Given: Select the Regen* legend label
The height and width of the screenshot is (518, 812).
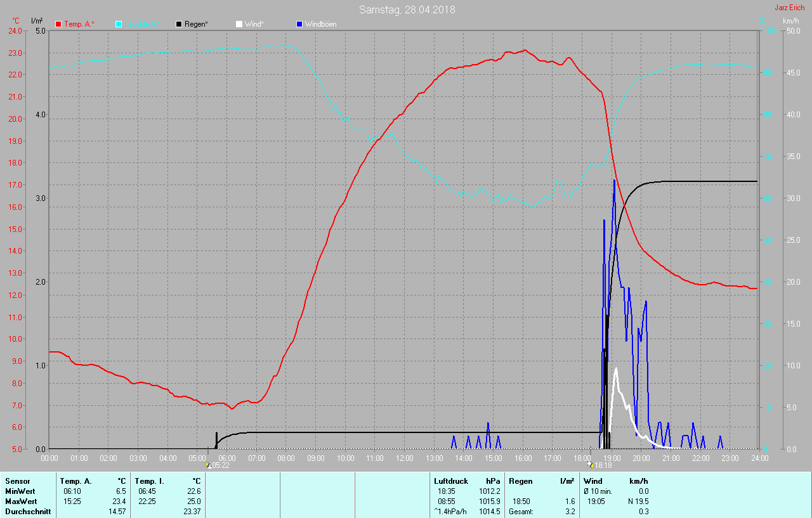Looking at the screenshot, I should [x=196, y=24].
